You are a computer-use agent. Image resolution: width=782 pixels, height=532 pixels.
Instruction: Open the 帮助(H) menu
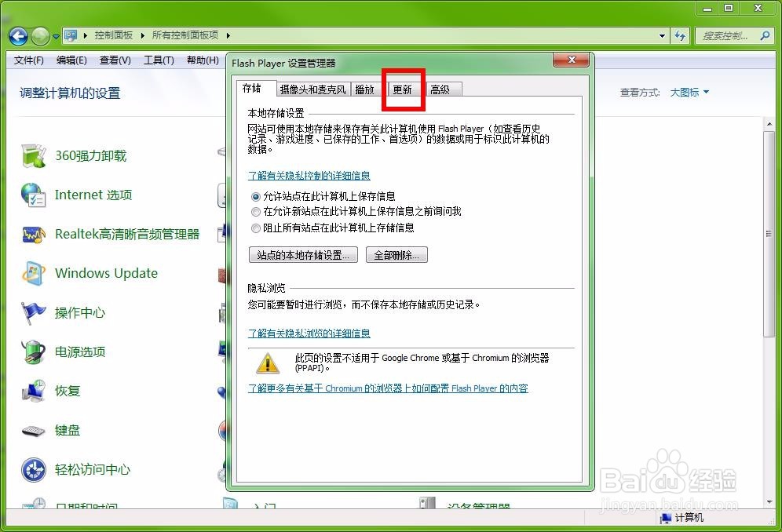click(203, 60)
